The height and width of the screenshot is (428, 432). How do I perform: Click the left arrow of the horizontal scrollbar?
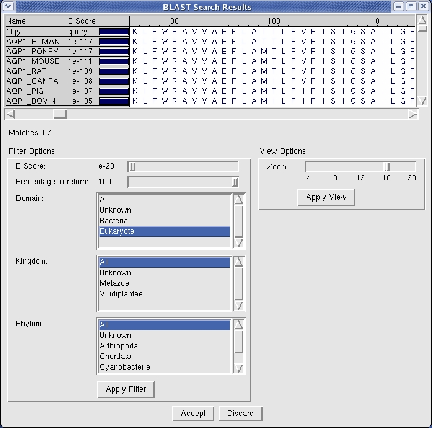pyautogui.click(x=11, y=115)
